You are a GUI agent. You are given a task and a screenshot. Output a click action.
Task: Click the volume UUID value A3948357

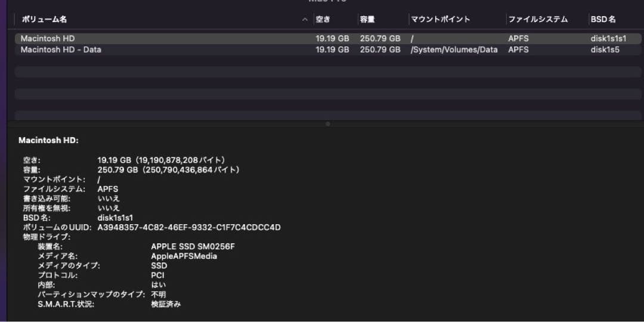[190, 228]
